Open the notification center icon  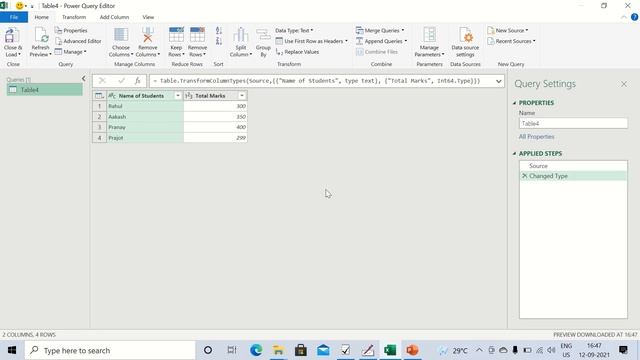click(x=623, y=350)
